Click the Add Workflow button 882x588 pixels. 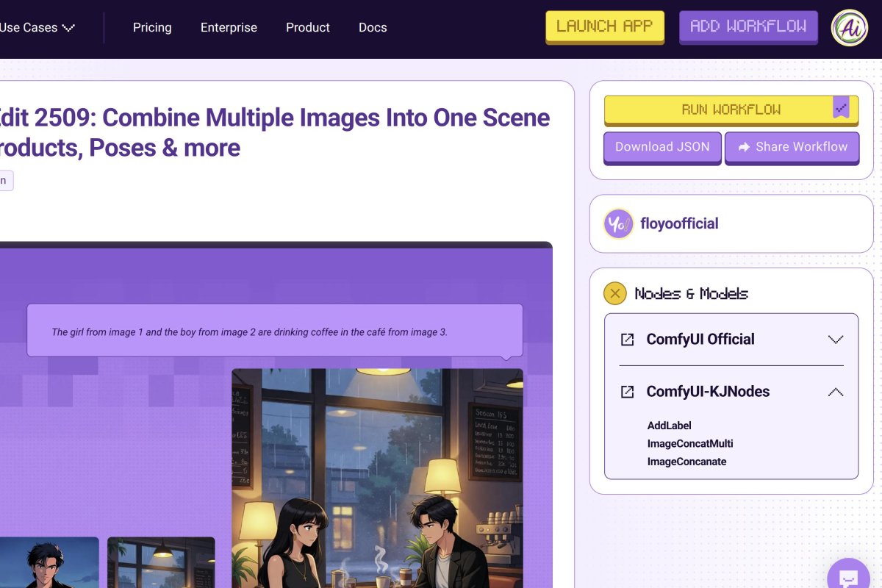coord(748,26)
